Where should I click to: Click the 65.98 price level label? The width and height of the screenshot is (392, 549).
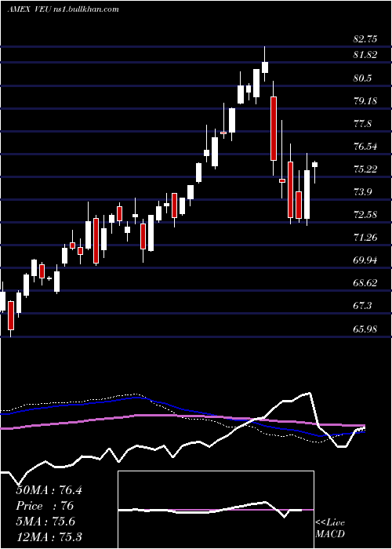(x=365, y=329)
